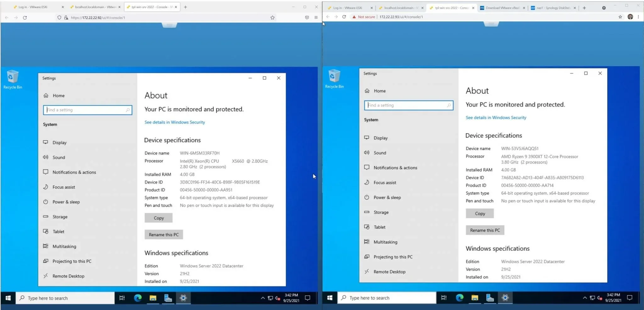
Task: Show hidden tray icons in the left VM
Action: [x=263, y=298]
